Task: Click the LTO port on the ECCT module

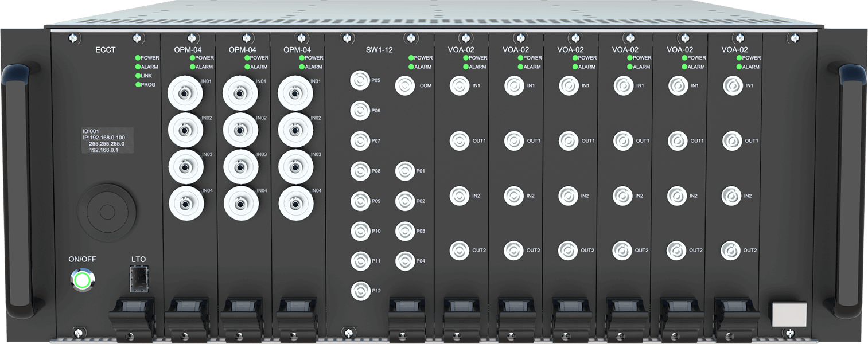Action: click(x=138, y=279)
